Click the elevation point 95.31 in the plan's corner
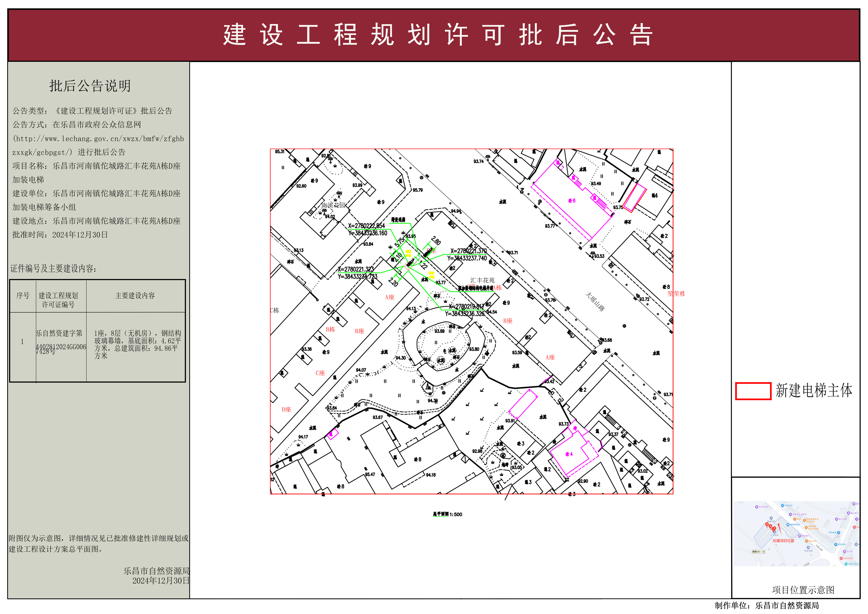The height and width of the screenshot is (614, 868). (280, 152)
